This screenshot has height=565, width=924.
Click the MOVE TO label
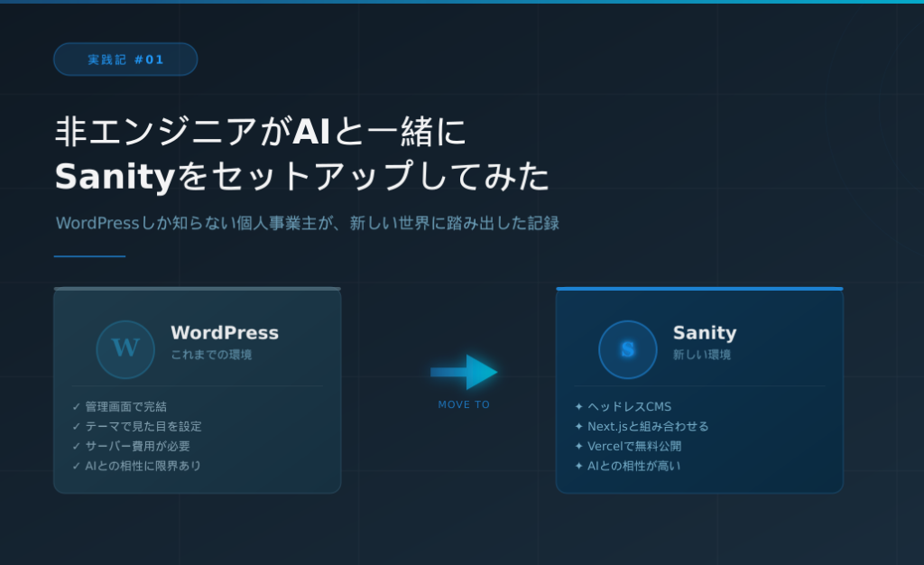(x=464, y=405)
